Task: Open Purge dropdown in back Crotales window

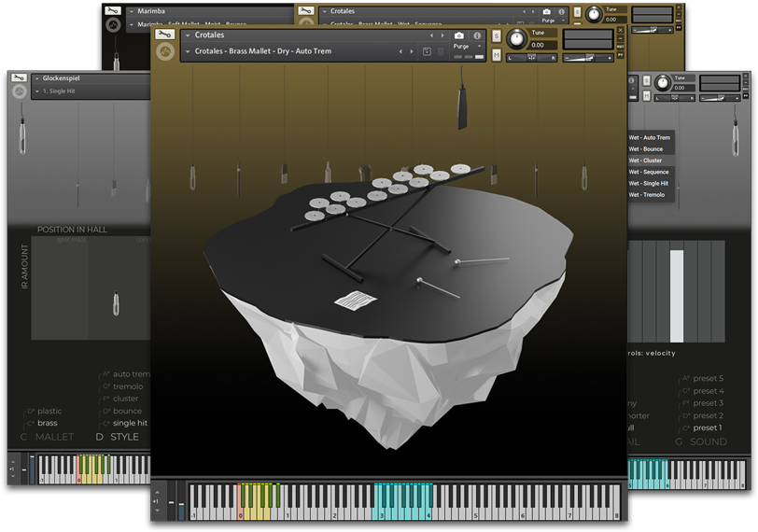Action: (552, 21)
